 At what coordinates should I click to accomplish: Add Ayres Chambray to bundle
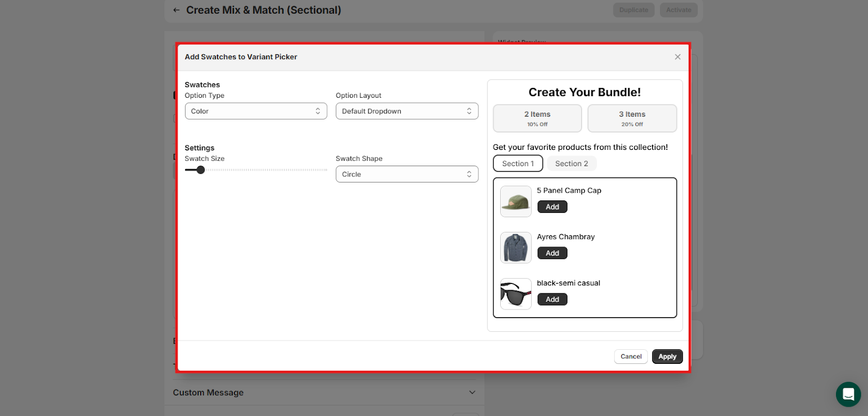[552, 253]
